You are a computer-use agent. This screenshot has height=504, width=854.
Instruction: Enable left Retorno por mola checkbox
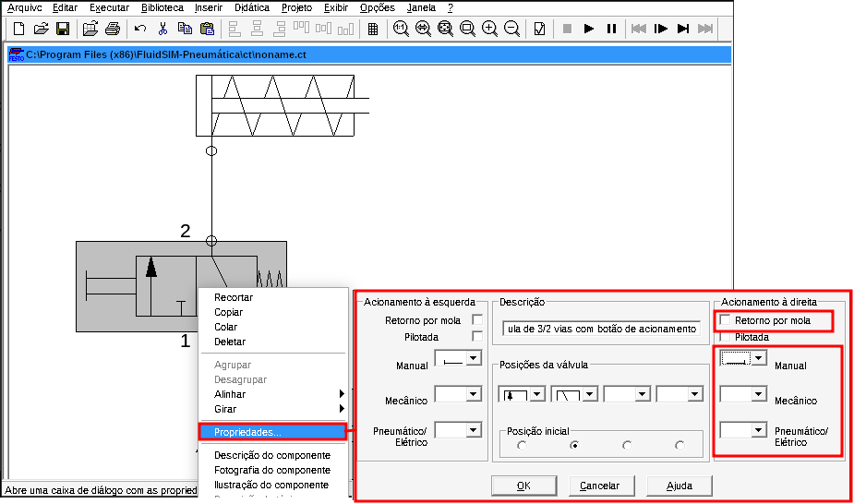tap(477, 320)
